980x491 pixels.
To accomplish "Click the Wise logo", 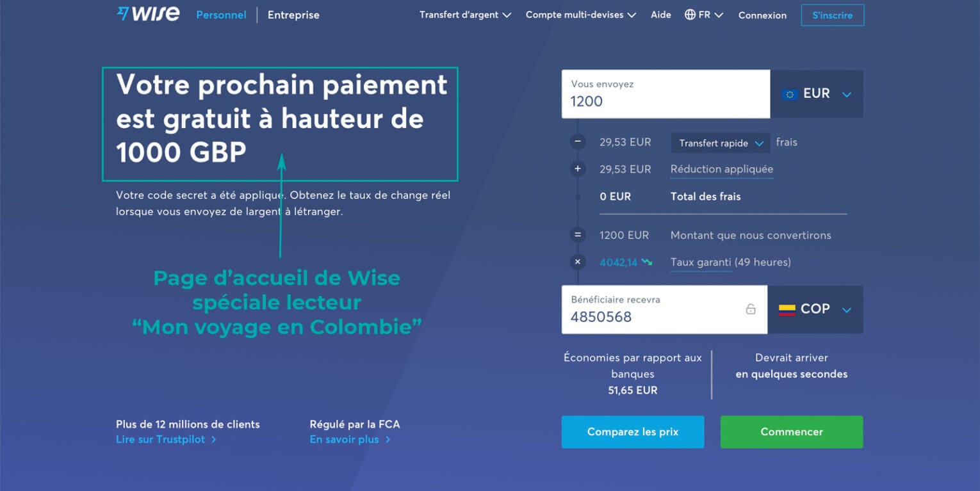I will (148, 14).
